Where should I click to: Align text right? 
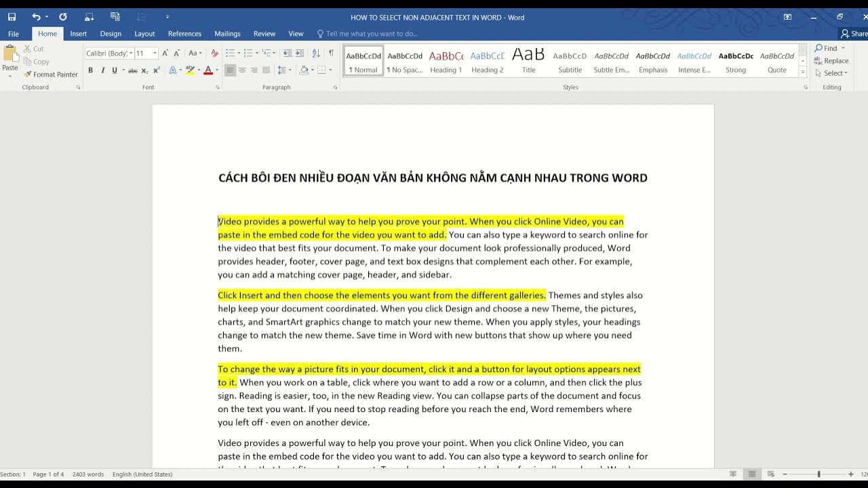click(x=254, y=70)
